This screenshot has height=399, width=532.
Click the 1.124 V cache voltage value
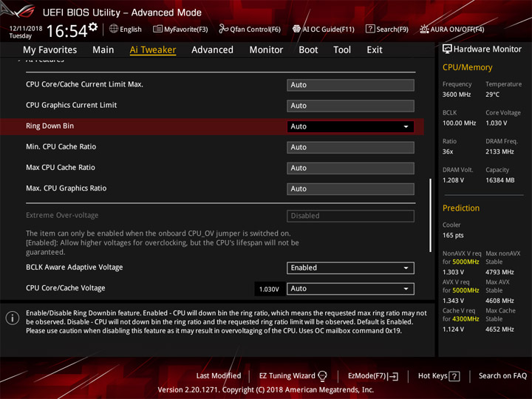point(453,329)
